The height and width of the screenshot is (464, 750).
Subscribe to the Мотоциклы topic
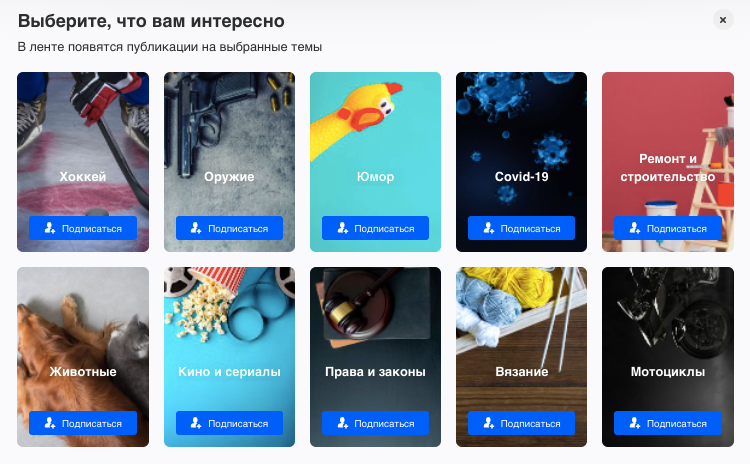click(668, 423)
